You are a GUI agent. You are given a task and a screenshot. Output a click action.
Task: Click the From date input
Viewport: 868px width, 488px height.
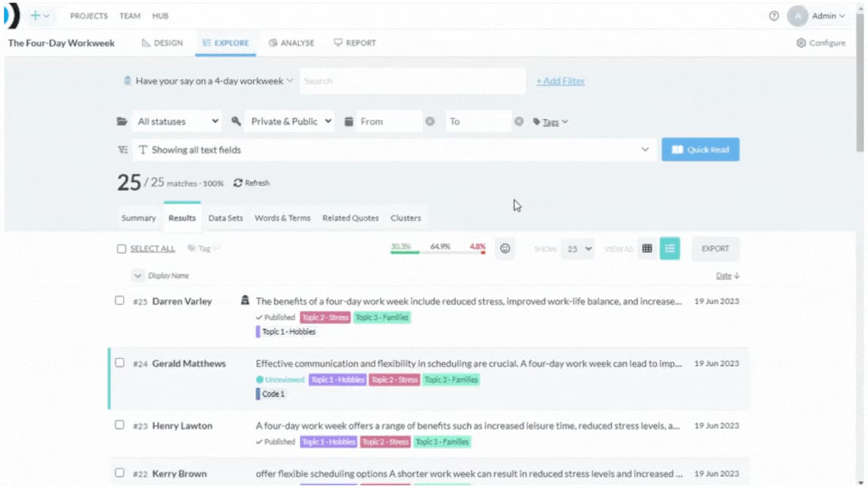point(389,121)
